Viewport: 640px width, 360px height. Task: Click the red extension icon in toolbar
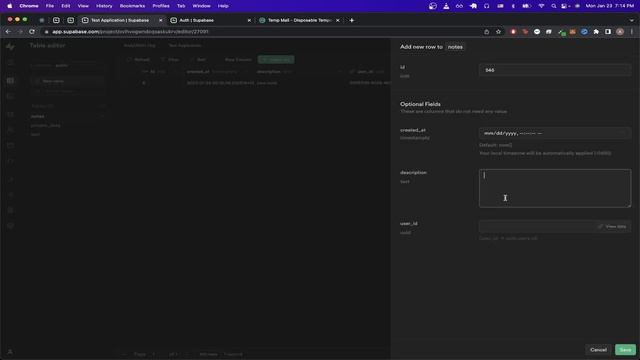point(513,31)
